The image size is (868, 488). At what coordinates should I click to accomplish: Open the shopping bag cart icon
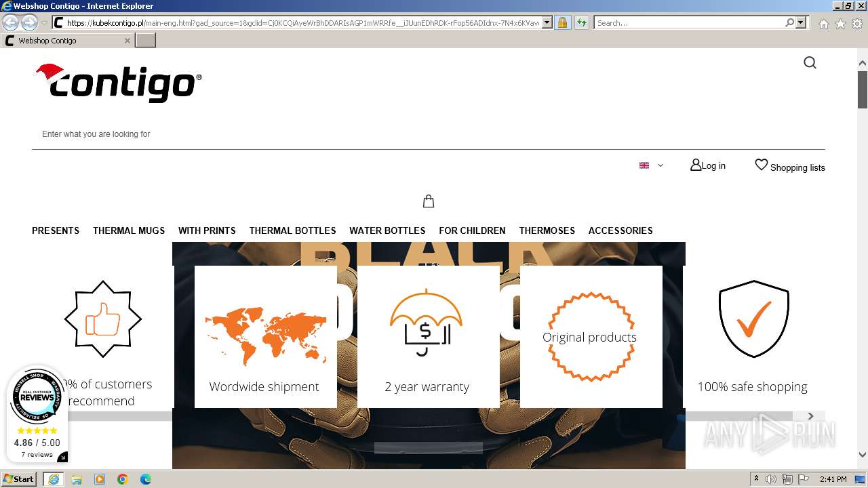(x=429, y=201)
